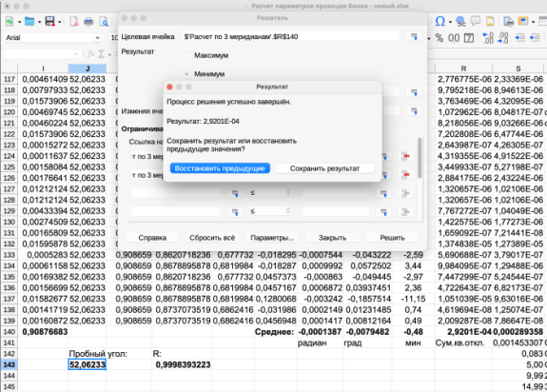The image size is (547, 392).
Task: Expand the Arial font name dropdown
Action: 97,38
